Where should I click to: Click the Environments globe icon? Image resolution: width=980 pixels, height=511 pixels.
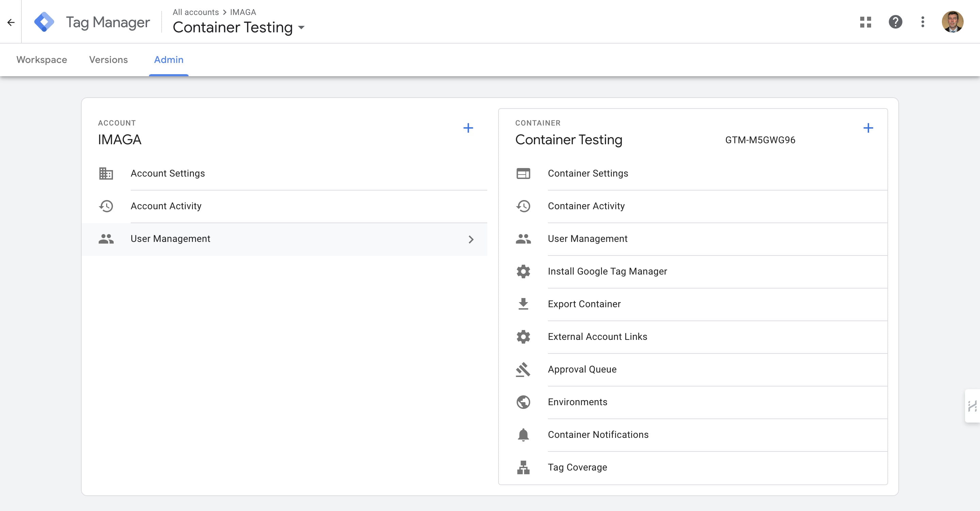click(523, 402)
